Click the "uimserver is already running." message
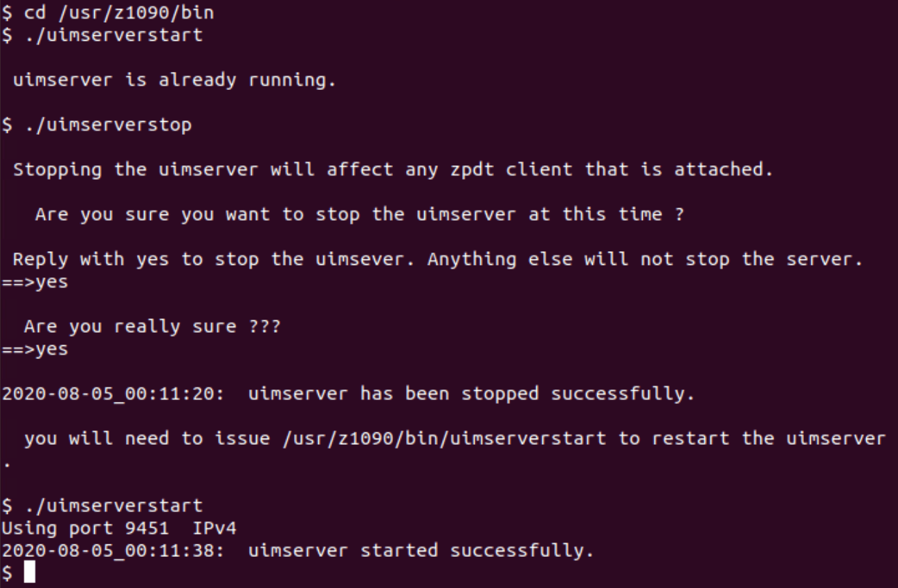 (174, 80)
